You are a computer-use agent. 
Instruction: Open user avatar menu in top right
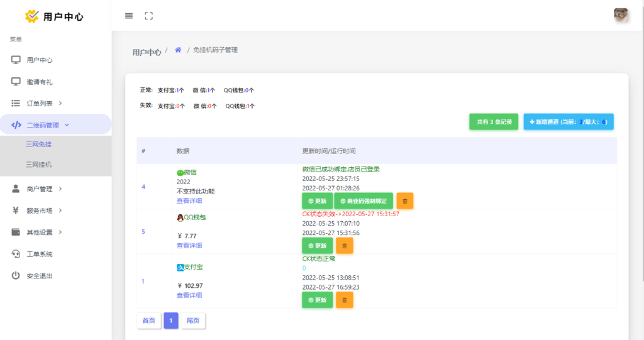pos(621,15)
